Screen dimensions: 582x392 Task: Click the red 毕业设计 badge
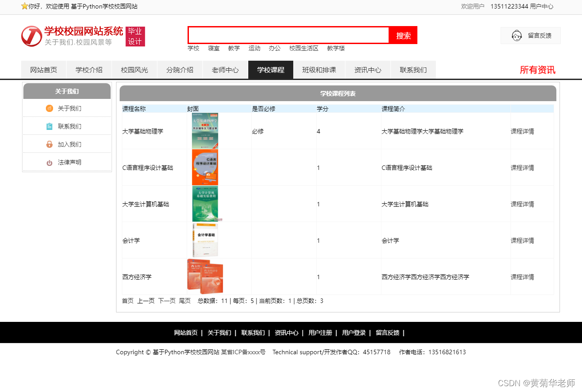coord(135,36)
